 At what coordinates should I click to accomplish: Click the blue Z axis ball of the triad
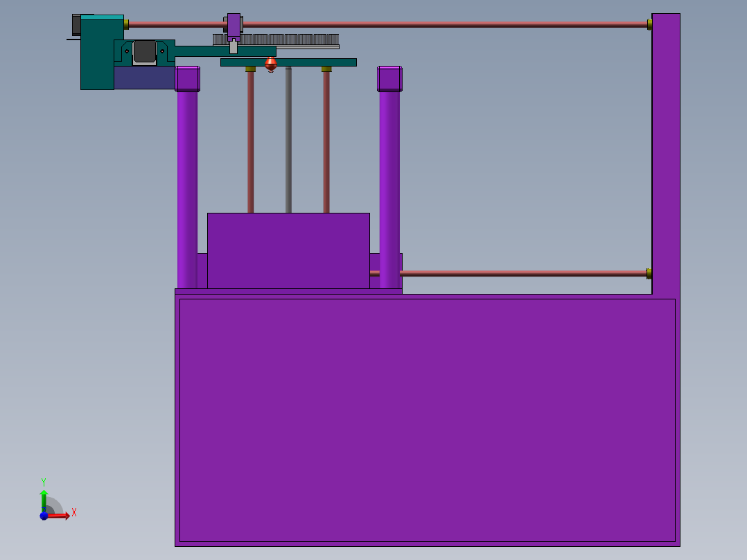[44, 516]
